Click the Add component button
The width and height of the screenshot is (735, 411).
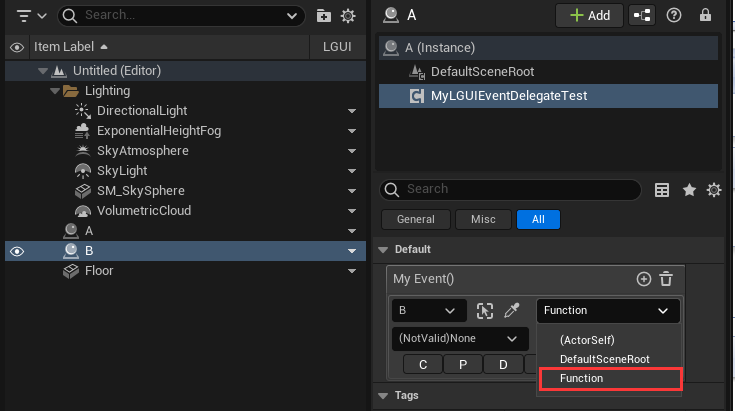590,16
